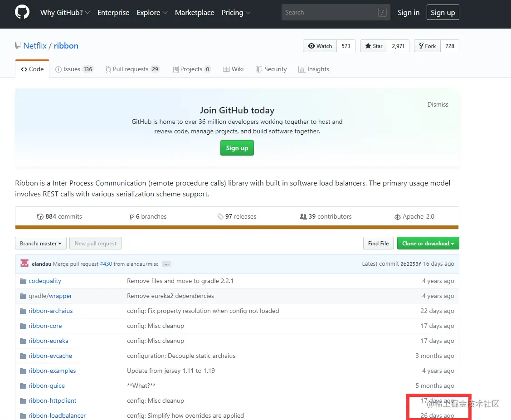Viewport: 511px width, 420px height.
Task: Switch to the Code tab
Action: pyautogui.click(x=32, y=69)
